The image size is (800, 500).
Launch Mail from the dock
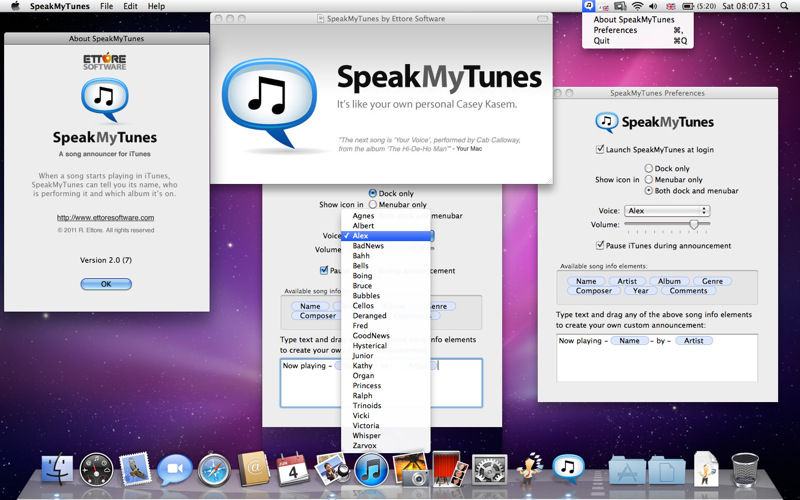(x=135, y=469)
